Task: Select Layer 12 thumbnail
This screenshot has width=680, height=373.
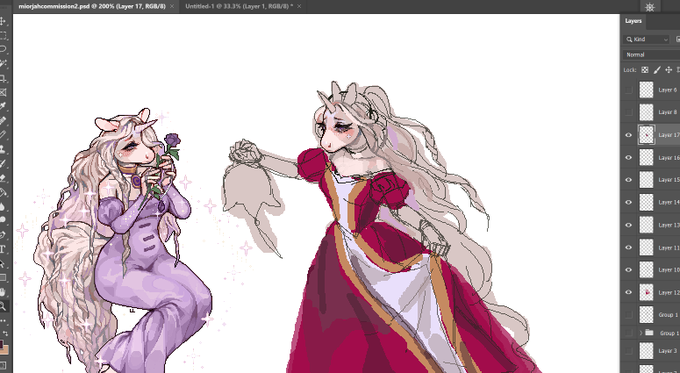Action: point(646,292)
